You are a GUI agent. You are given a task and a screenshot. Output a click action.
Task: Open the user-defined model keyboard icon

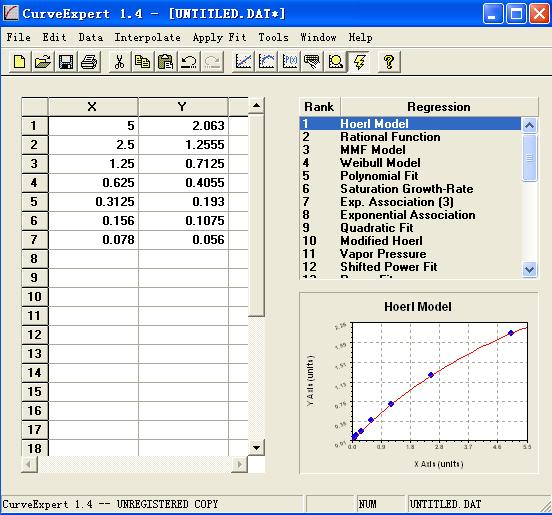(313, 62)
